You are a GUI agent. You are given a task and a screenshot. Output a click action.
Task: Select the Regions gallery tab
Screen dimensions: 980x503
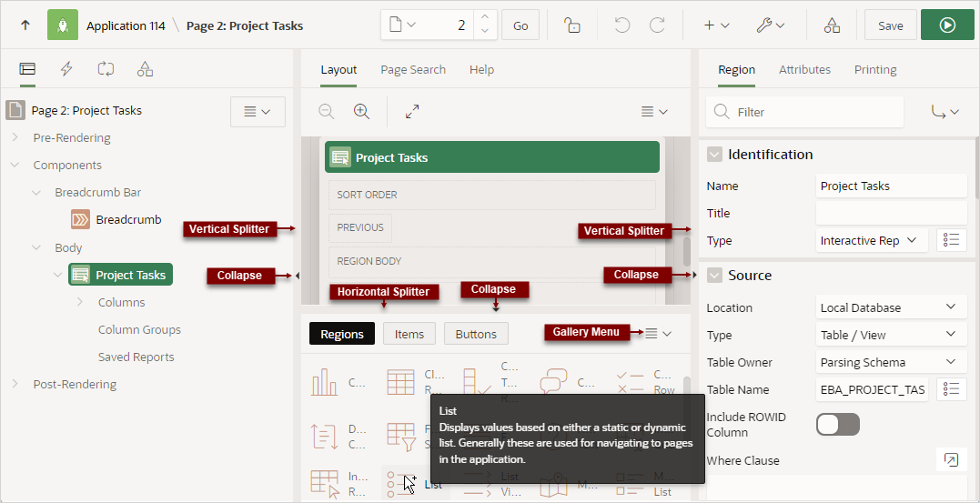(342, 334)
